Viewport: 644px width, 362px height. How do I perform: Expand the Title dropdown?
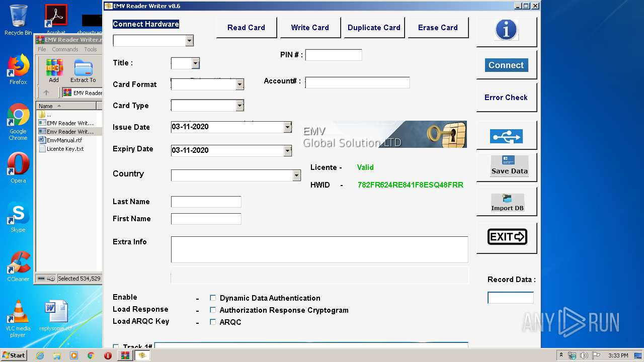click(x=195, y=63)
